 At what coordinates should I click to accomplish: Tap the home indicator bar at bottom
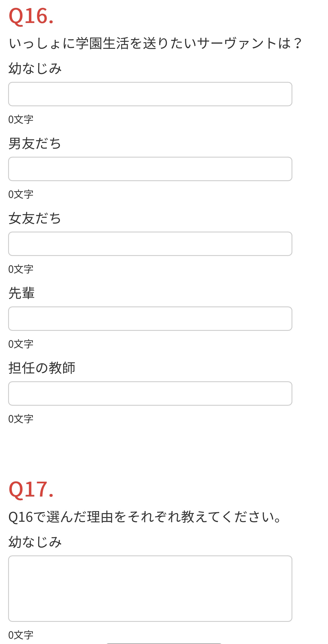pos(164,643)
